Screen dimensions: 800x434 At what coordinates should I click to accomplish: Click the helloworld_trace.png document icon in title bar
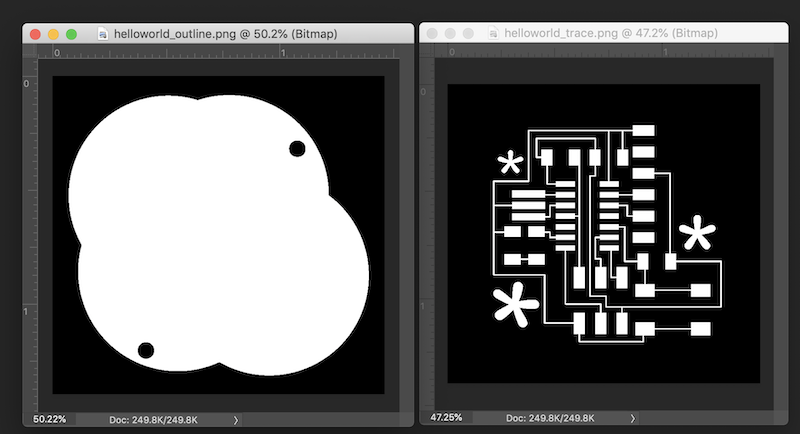pyautogui.click(x=493, y=33)
